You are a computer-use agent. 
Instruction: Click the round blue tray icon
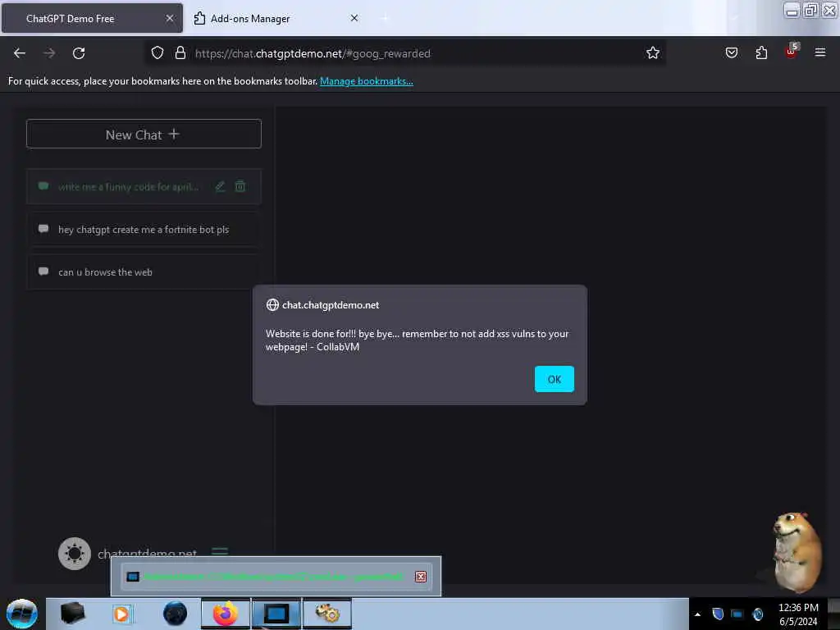(757, 614)
